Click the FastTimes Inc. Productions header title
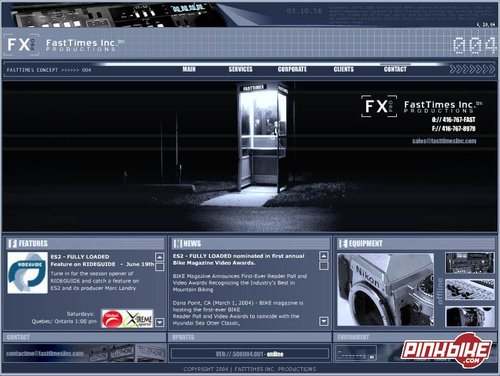The width and height of the screenshot is (500, 376). pos(85,45)
